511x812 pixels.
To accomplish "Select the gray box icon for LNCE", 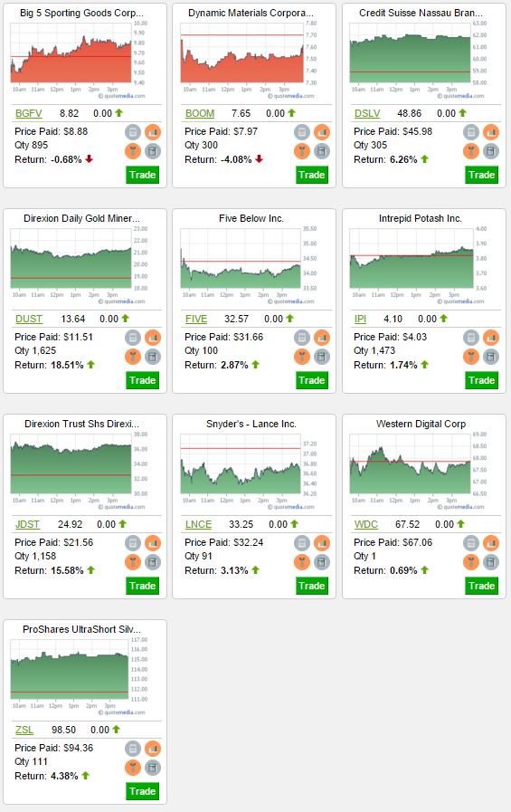I will point(322,562).
